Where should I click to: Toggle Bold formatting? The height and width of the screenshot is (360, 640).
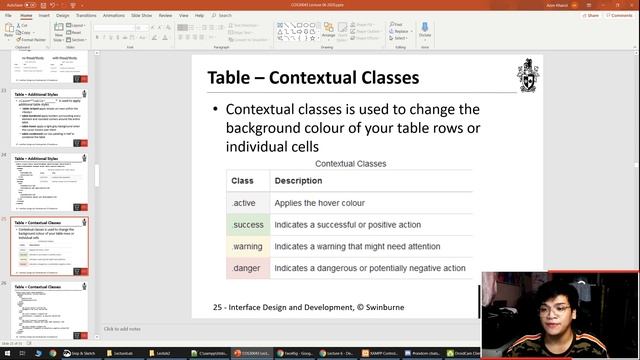[97, 38]
